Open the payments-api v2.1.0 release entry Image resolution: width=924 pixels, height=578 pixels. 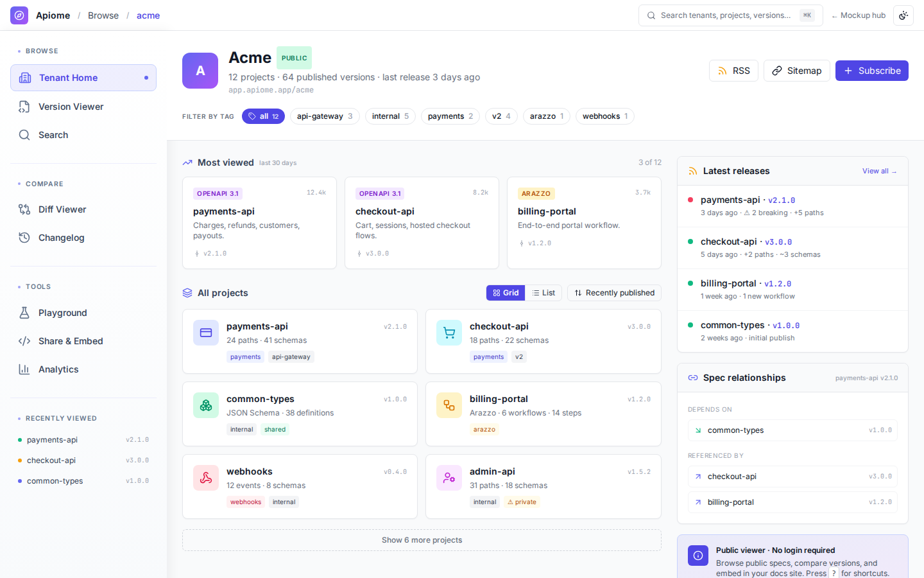pyautogui.click(x=792, y=206)
